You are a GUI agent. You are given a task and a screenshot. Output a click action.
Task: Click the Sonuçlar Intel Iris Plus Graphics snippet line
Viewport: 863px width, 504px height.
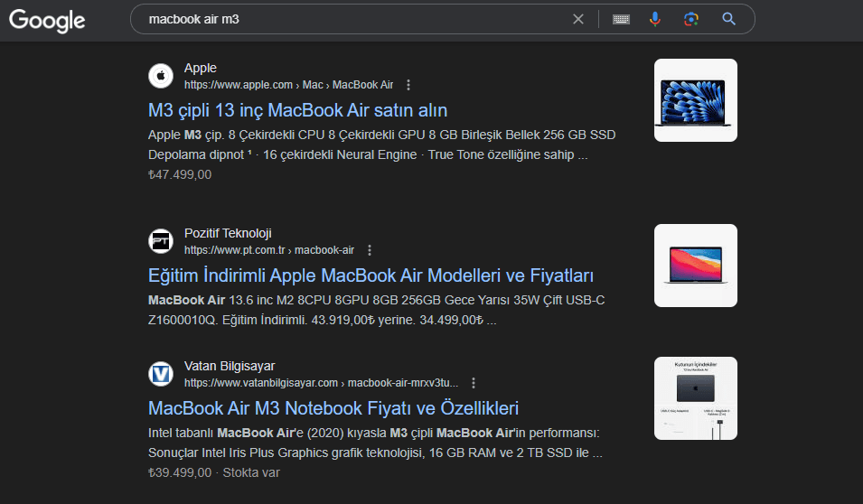point(375,453)
